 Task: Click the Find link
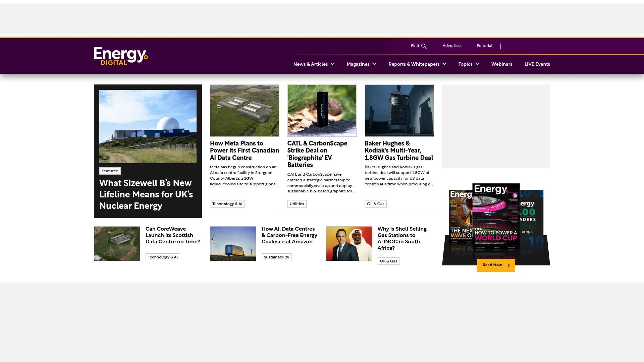[415, 46]
